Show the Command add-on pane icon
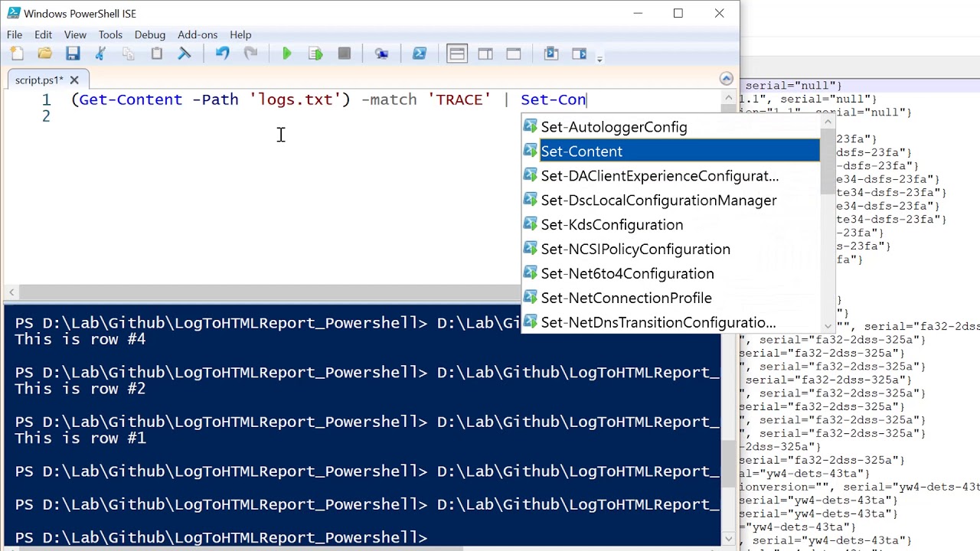The height and width of the screenshot is (551, 980). 580,54
